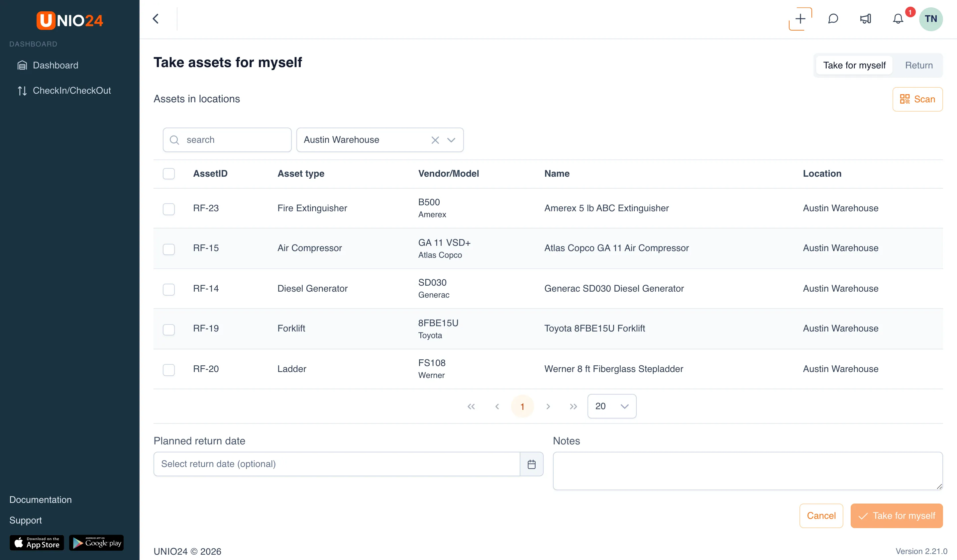Open the Documentation link
957x560 pixels.
(41, 500)
